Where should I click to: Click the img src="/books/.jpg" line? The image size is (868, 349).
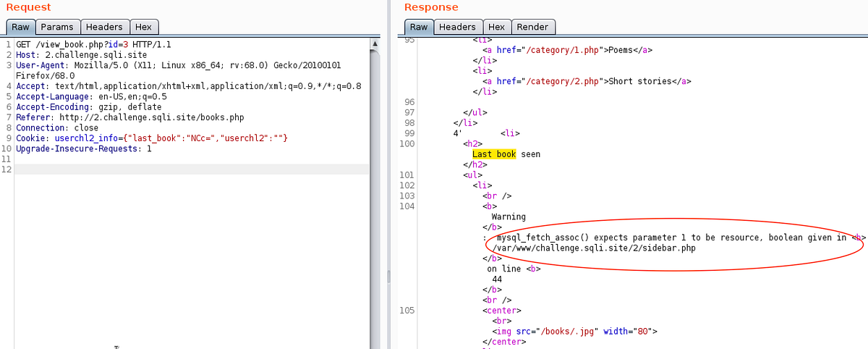574,331
